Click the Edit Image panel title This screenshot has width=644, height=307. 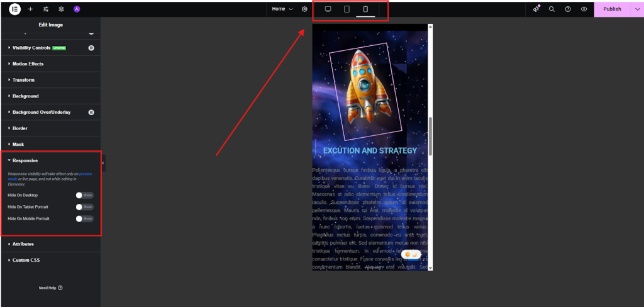[x=50, y=25]
